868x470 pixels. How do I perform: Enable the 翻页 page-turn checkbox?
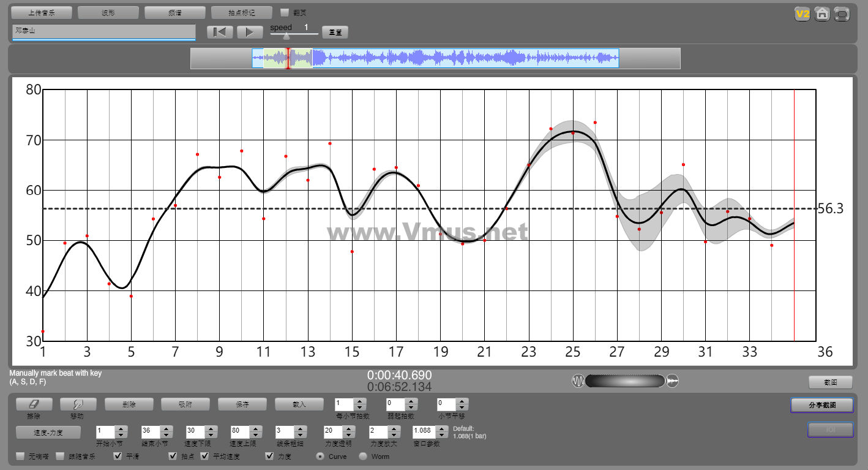click(x=285, y=12)
